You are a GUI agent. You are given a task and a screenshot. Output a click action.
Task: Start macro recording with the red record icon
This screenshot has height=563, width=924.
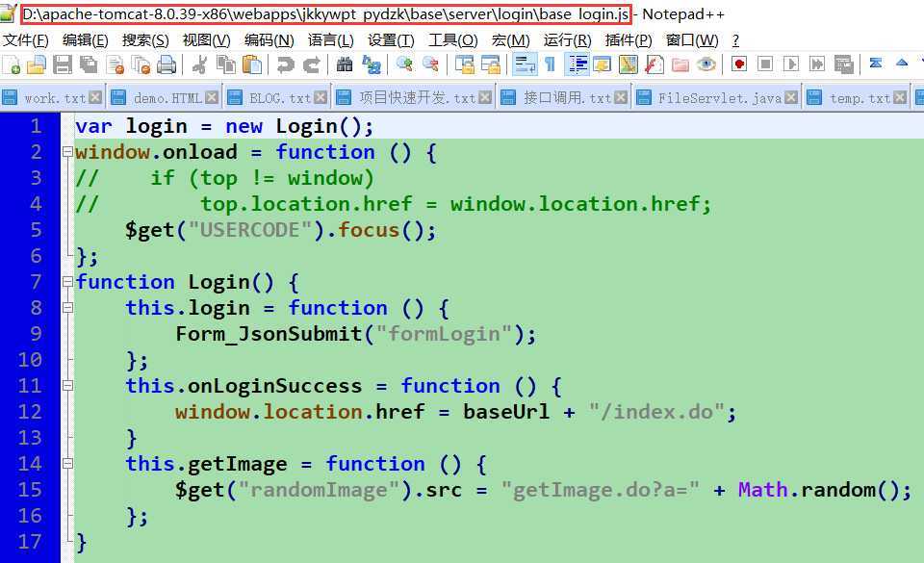739,64
